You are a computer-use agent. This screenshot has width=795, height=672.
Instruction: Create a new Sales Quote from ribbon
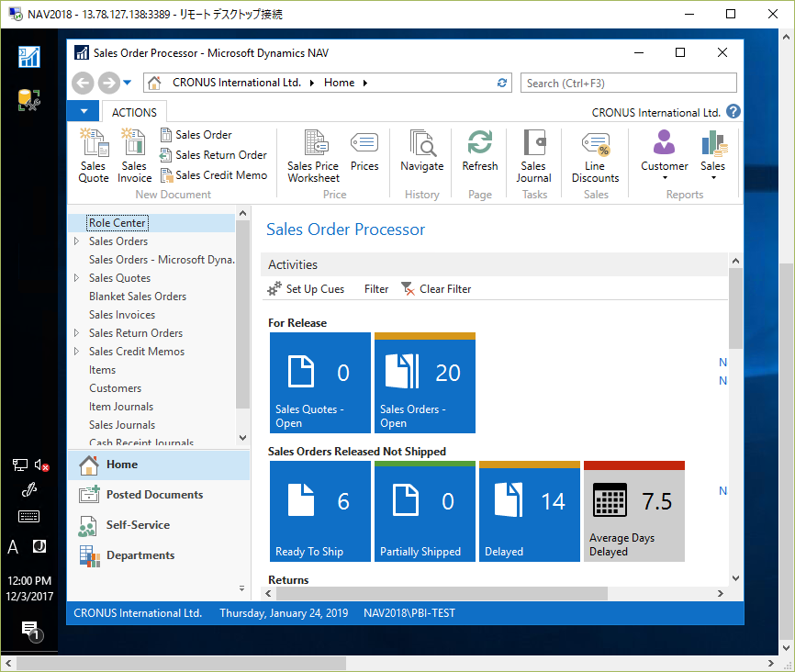[94, 156]
